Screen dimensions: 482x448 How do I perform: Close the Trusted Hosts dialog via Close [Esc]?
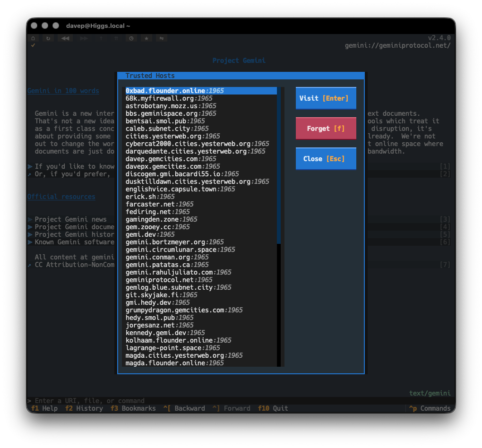coord(326,159)
